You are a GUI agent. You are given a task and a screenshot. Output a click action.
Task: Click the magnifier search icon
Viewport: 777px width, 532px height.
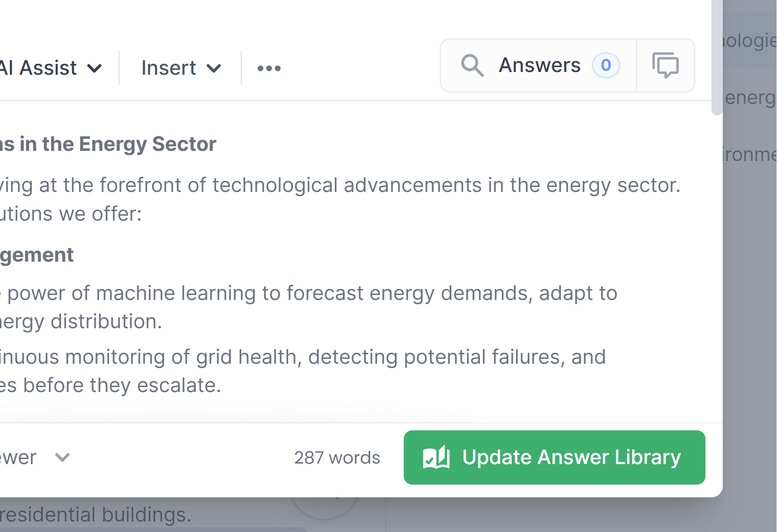coord(472,66)
